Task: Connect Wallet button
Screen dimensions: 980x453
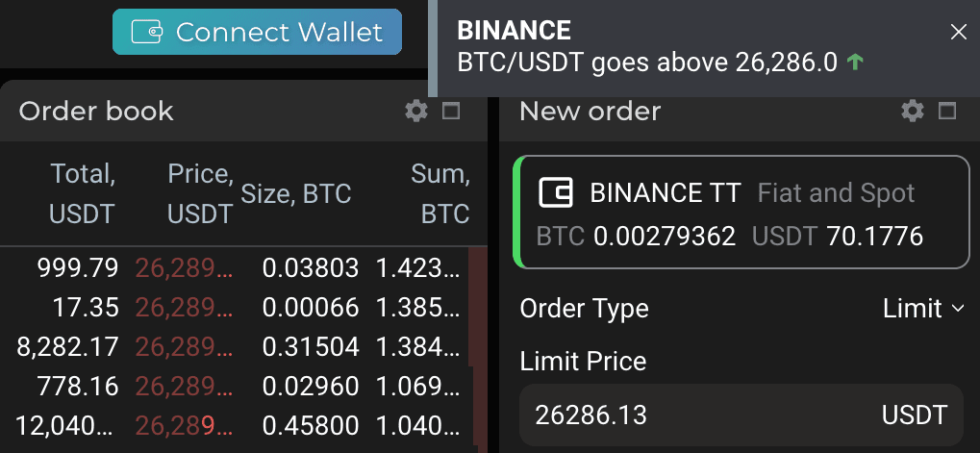Action: pyautogui.click(x=257, y=32)
